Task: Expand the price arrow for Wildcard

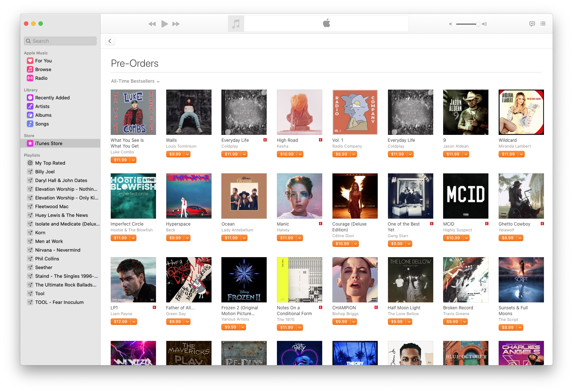Action: click(x=521, y=154)
